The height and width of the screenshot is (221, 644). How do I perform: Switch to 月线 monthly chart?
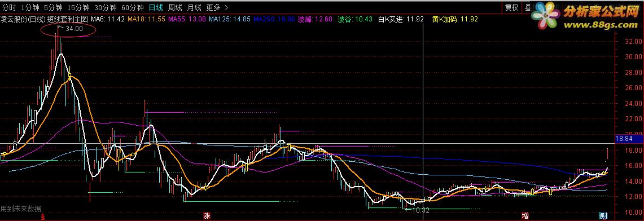(194, 7)
